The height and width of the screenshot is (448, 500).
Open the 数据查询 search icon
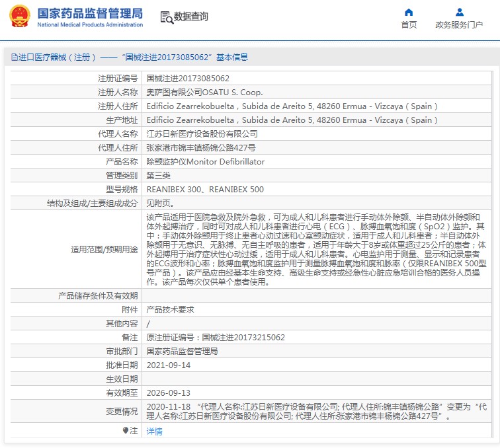pos(166,17)
